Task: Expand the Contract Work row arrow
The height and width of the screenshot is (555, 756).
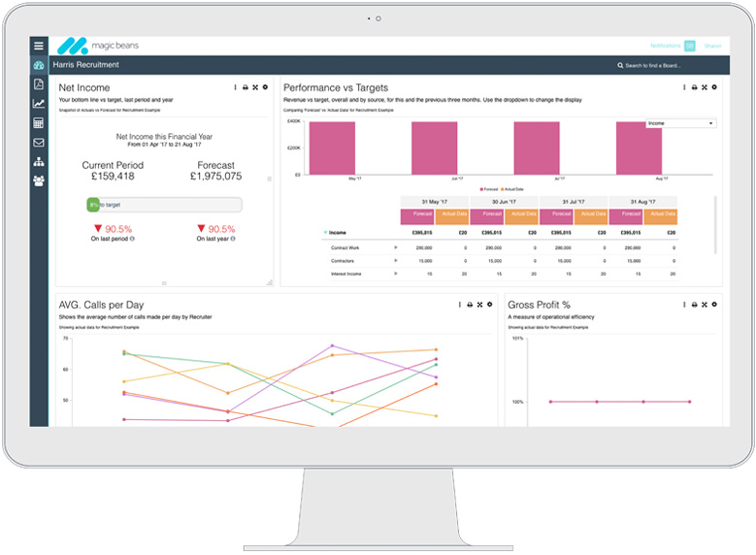Action: 395,247
